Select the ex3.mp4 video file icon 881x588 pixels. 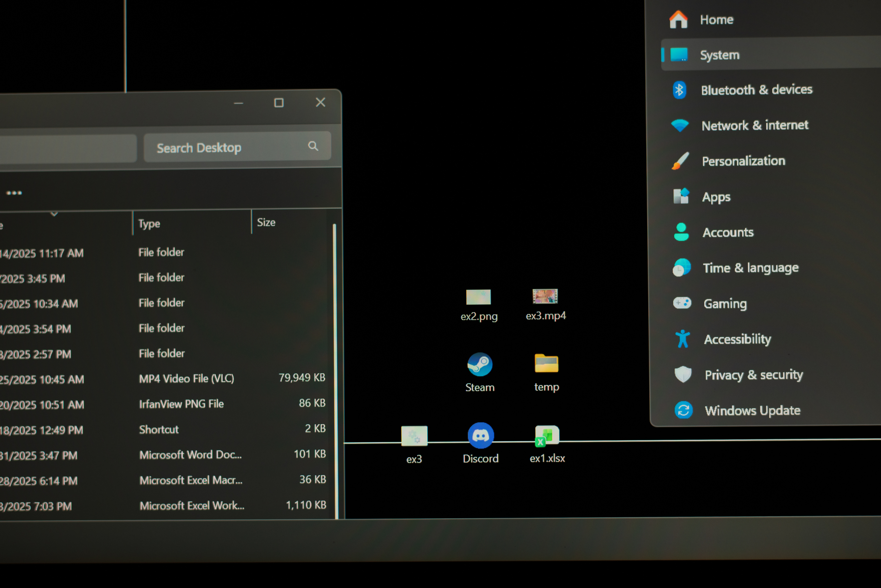(x=545, y=297)
